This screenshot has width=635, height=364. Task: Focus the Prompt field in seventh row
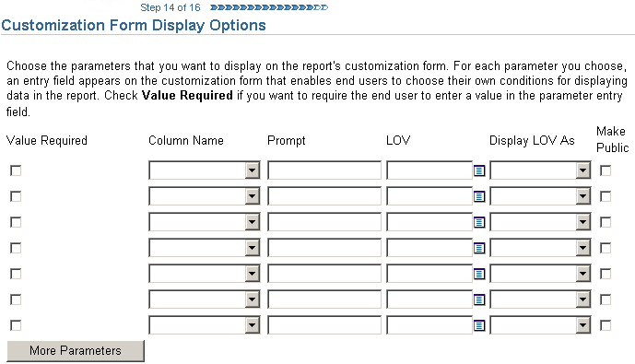(324, 325)
